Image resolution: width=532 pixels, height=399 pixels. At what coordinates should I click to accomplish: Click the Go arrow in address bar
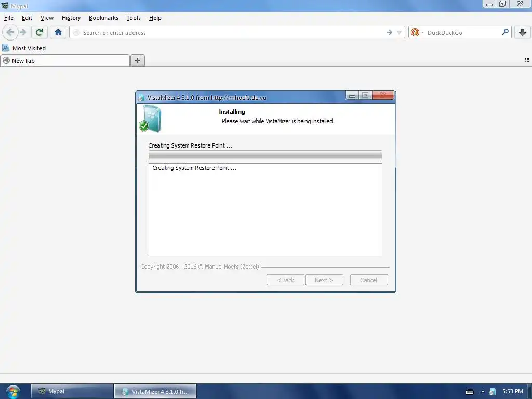[x=390, y=33]
